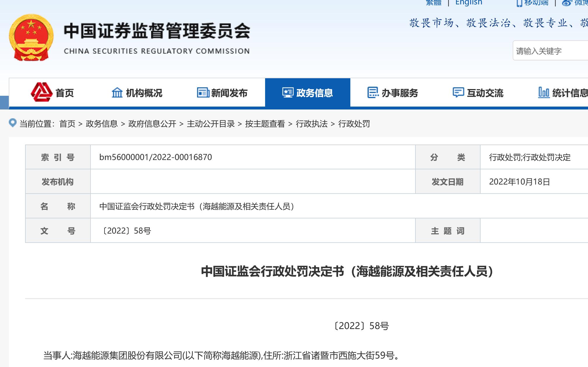Screen dimensions: 588x367
Task: Open 按主题查看 breadcrumb link
Action: coord(265,124)
